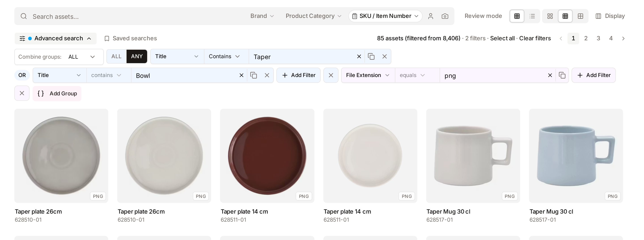Click Add Filter next to Bowl row
The height and width of the screenshot is (240, 644).
pos(299,75)
